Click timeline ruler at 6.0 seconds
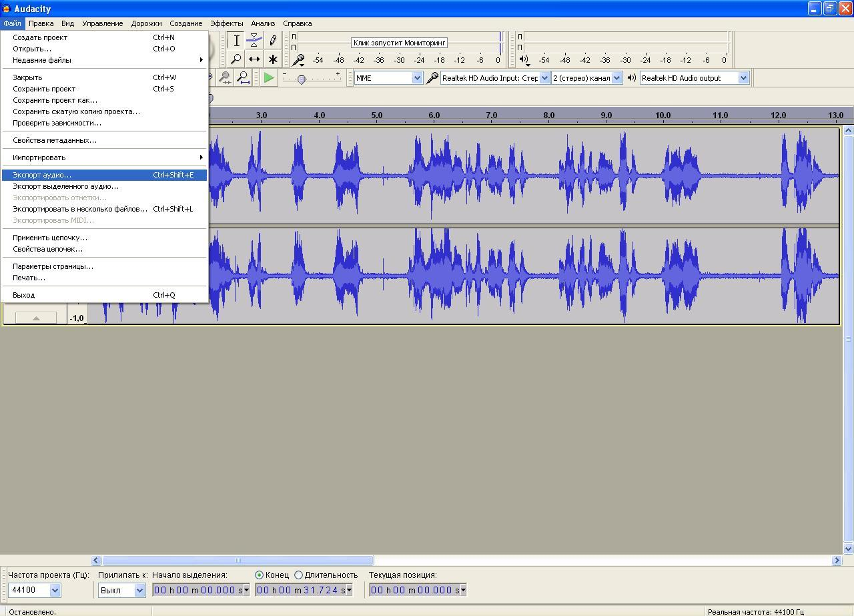Image resolution: width=854 pixels, height=616 pixels. [434, 115]
